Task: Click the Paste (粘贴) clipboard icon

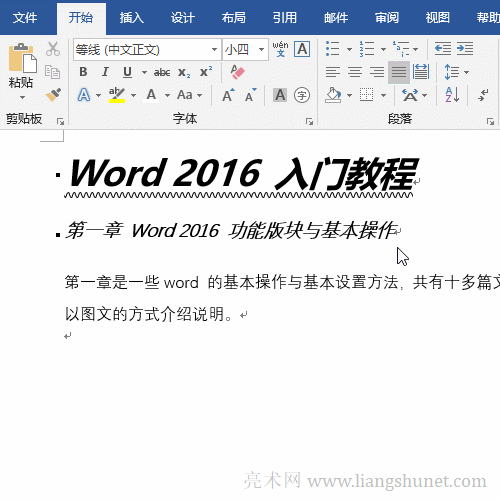Action: 22,58
